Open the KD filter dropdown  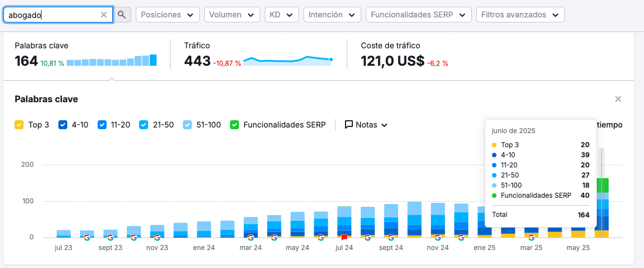(x=282, y=15)
